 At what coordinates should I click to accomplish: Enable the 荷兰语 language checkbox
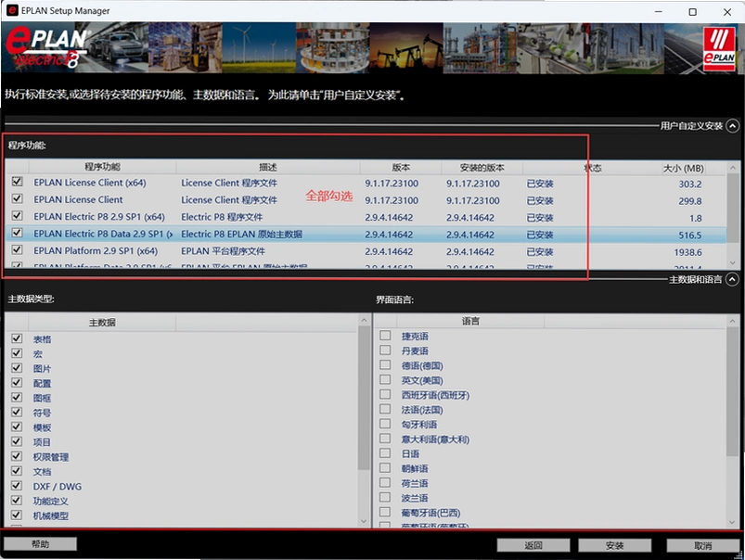385,483
